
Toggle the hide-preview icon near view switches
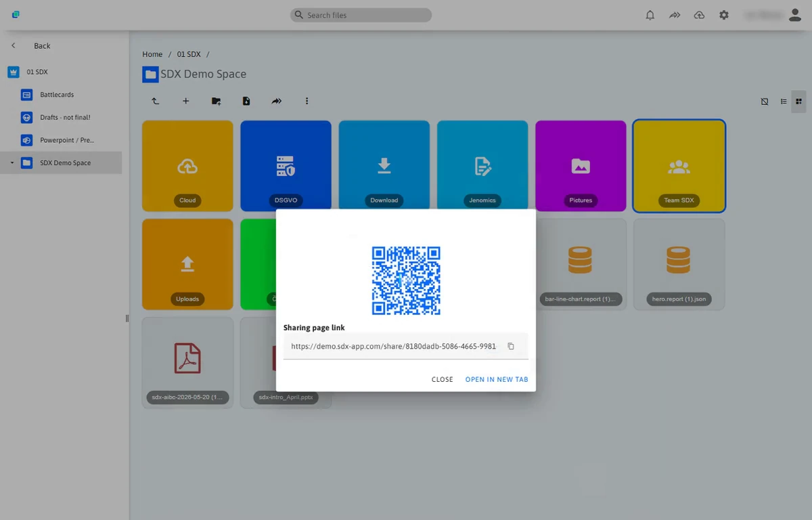[x=765, y=102]
